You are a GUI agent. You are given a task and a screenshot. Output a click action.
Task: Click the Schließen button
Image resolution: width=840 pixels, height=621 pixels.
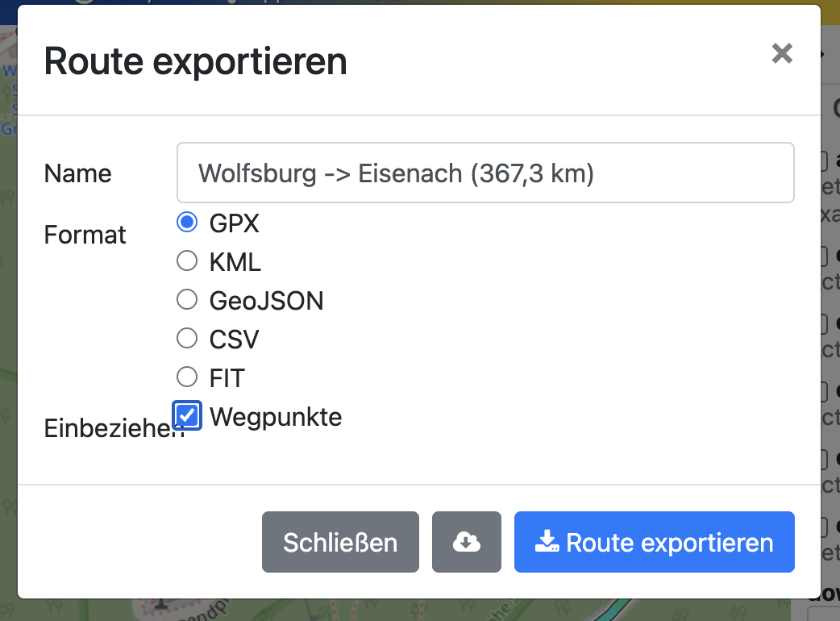pyautogui.click(x=340, y=542)
